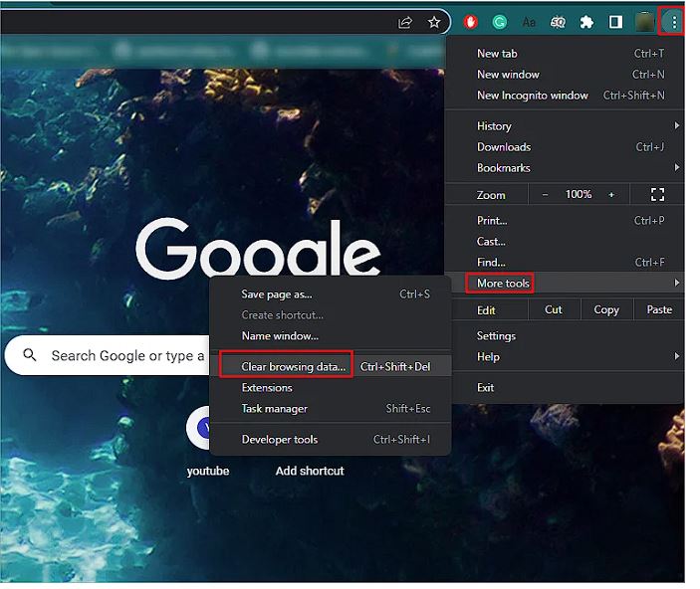Screen dimensions: 700x589
Task: Enter fullscreen mode from Zoom row
Action: click(x=657, y=195)
